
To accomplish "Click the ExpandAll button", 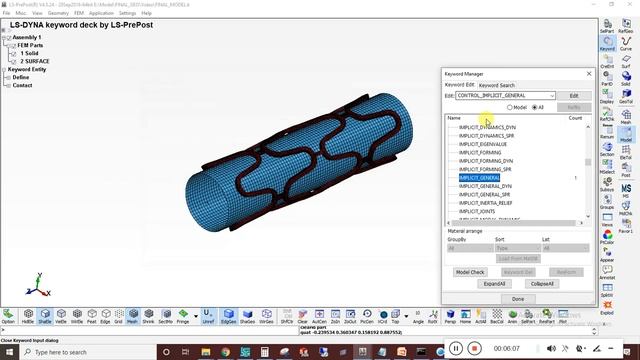I will 494,284.
